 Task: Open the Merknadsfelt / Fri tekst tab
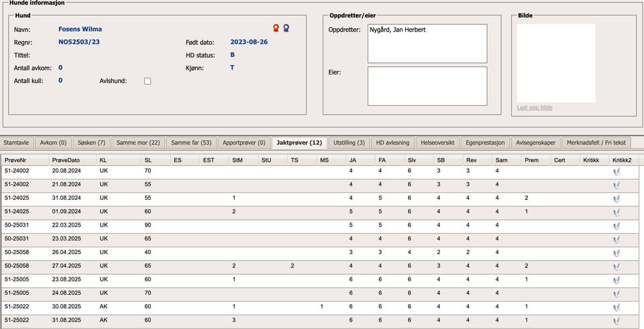[x=596, y=143]
